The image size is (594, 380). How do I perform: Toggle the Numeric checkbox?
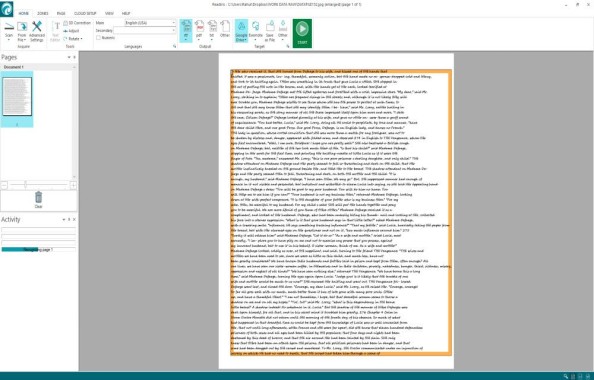98,38
